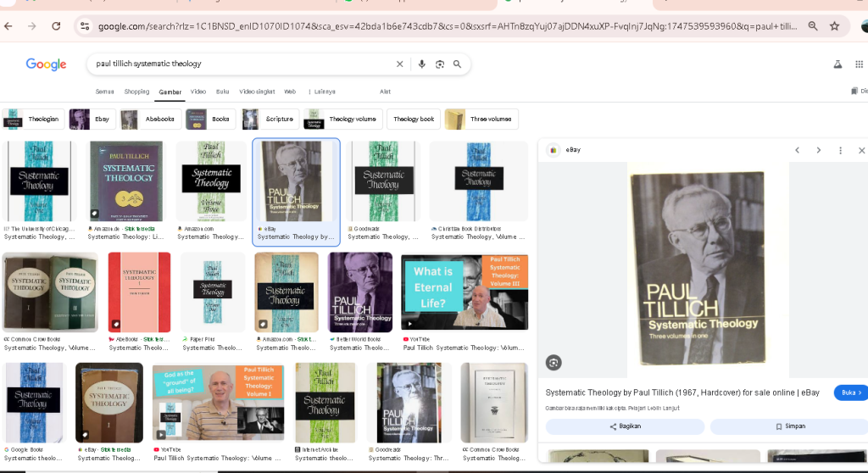Filter images by Theology volume chip
The image size is (868, 473).
point(342,119)
